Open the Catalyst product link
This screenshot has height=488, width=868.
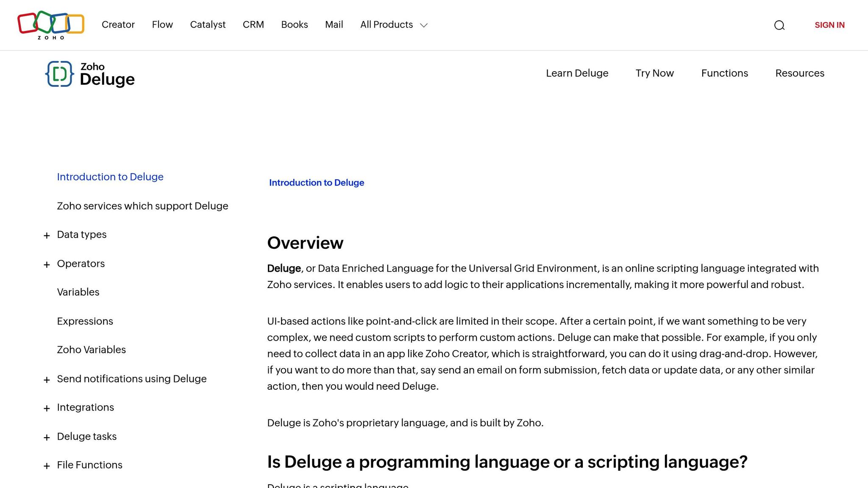[x=208, y=25]
